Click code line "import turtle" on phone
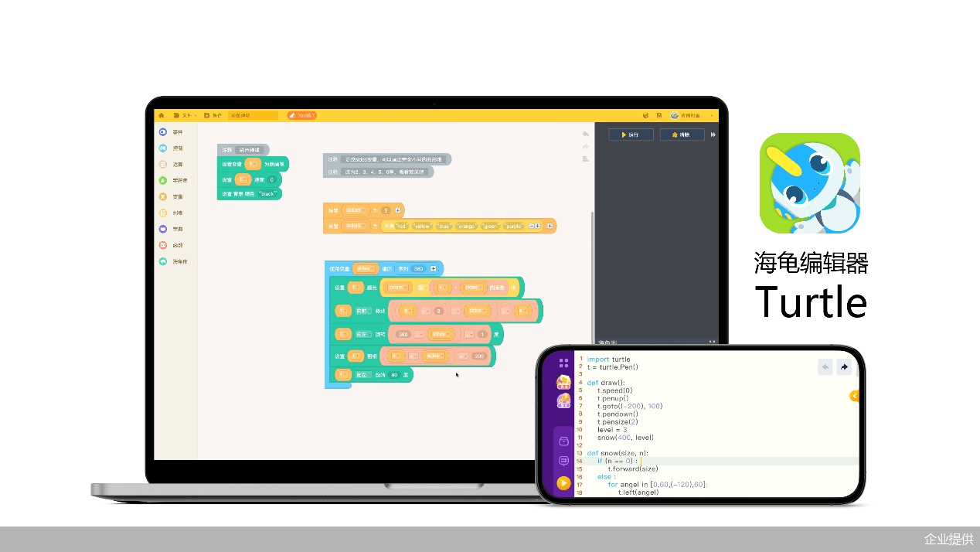Screen dimensions: 980x552 [608, 359]
